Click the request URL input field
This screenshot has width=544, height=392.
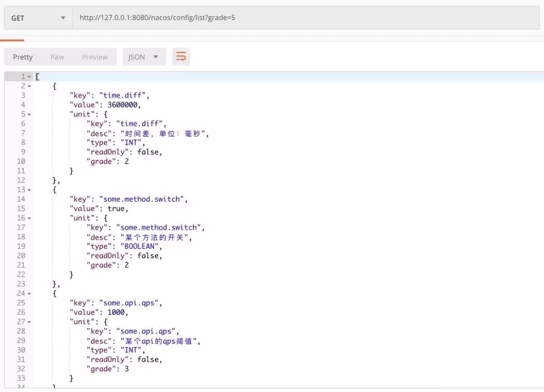pyautogui.click(x=306, y=18)
